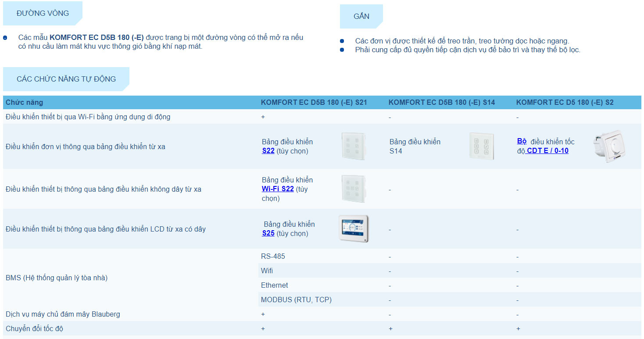Click the S25 LCD panel thumbnail
Image resolution: width=644 pixels, height=339 pixels.
pos(354,228)
